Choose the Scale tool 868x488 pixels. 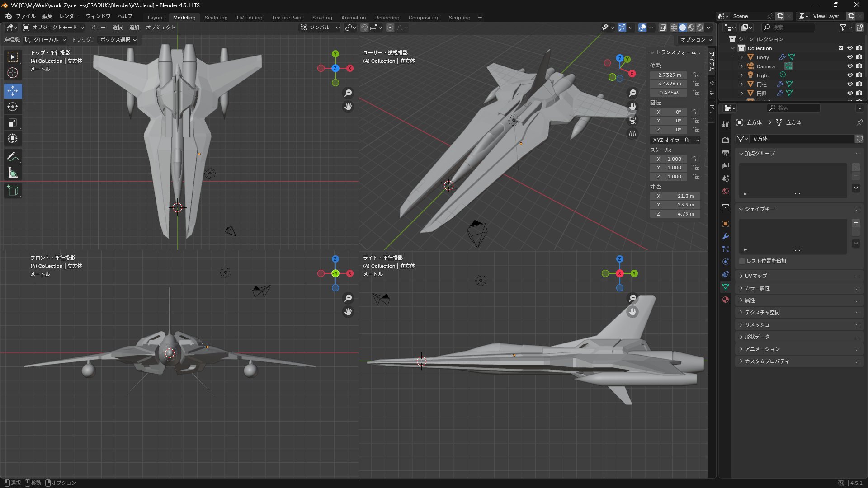[x=13, y=122]
